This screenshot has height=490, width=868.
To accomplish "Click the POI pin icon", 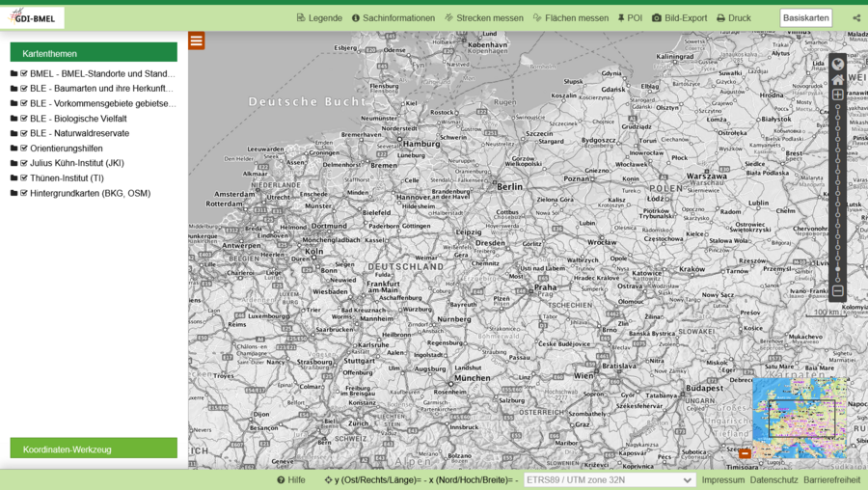I will point(621,18).
